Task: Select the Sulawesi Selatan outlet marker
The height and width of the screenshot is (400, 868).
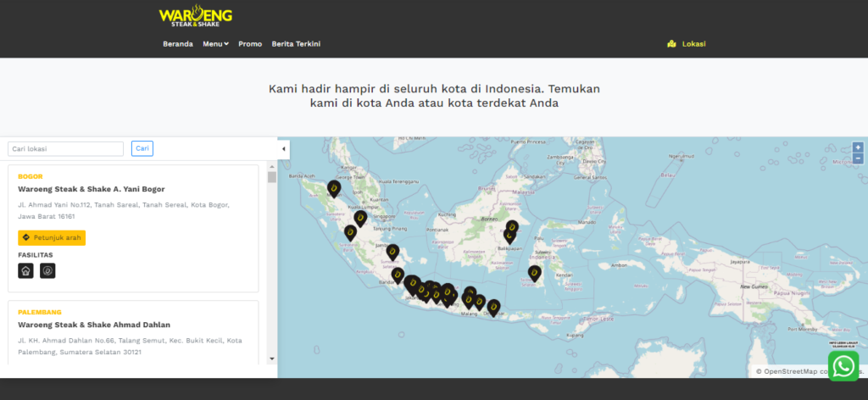Action: pyautogui.click(x=534, y=274)
